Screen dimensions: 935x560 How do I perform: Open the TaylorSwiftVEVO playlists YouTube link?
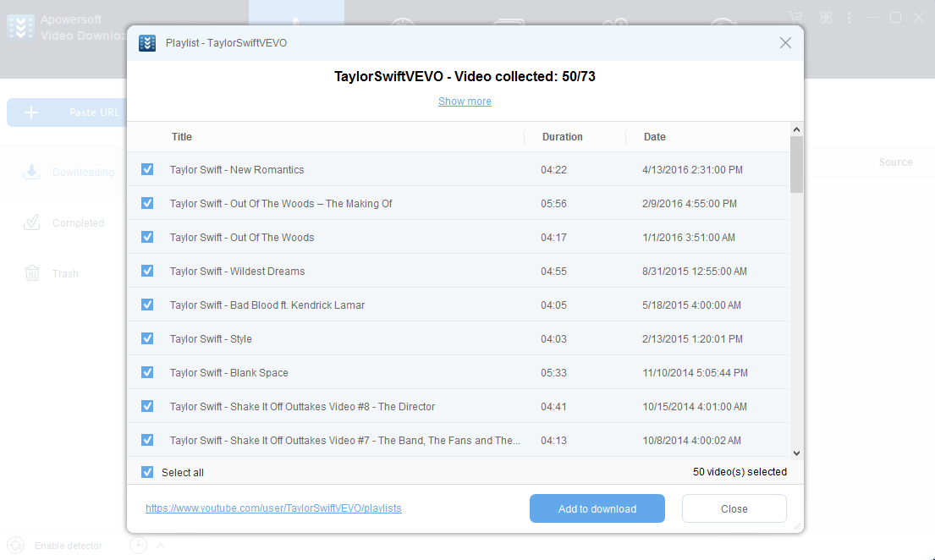coord(273,508)
